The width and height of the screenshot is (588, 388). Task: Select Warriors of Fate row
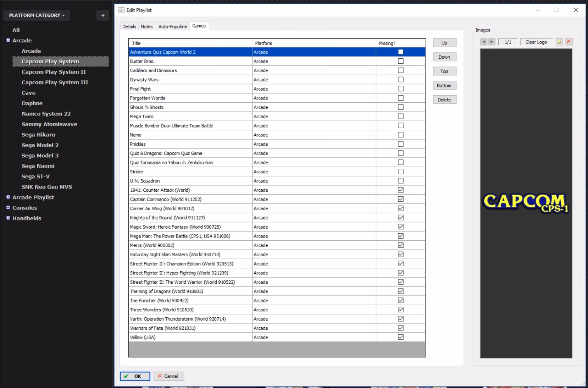(x=277, y=328)
